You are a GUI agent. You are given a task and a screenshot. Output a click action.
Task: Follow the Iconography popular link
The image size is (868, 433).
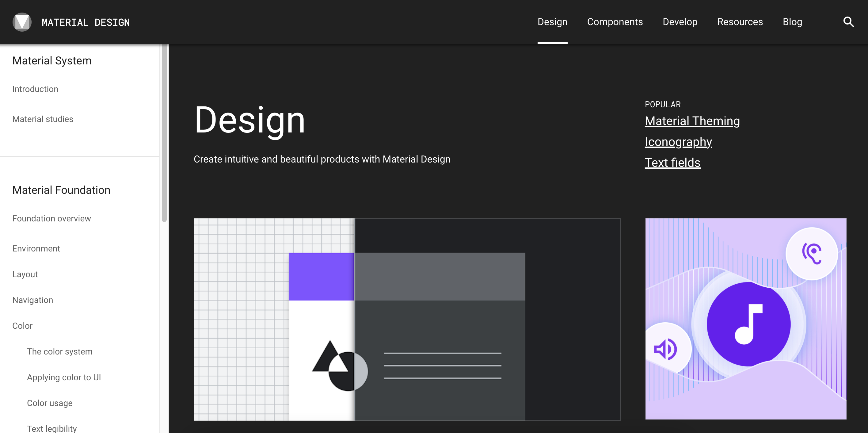678,142
